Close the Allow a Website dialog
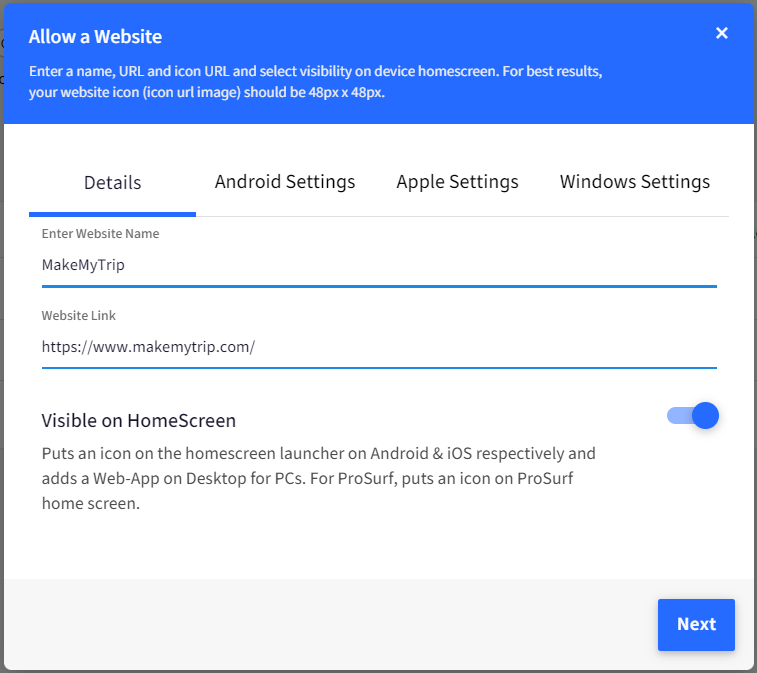The width and height of the screenshot is (757, 673). [721, 33]
